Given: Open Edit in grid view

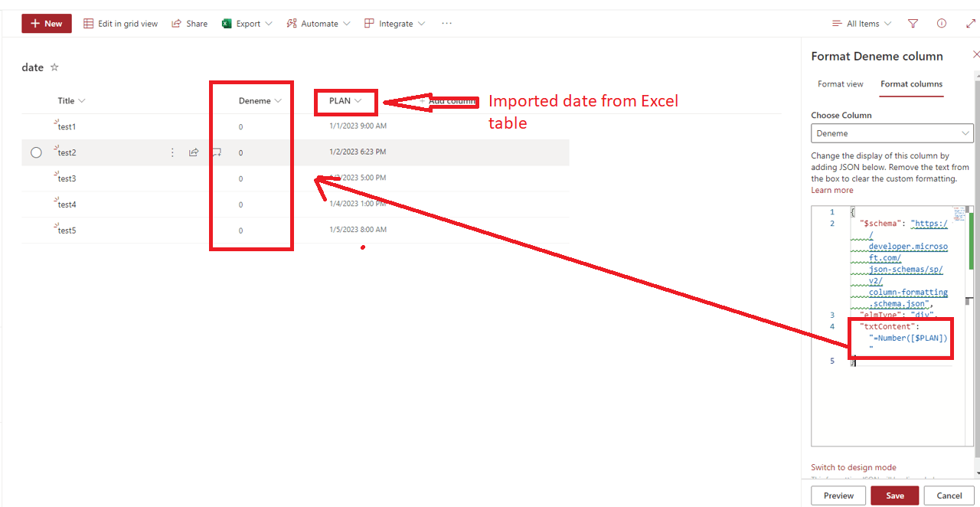Looking at the screenshot, I should coord(121,24).
